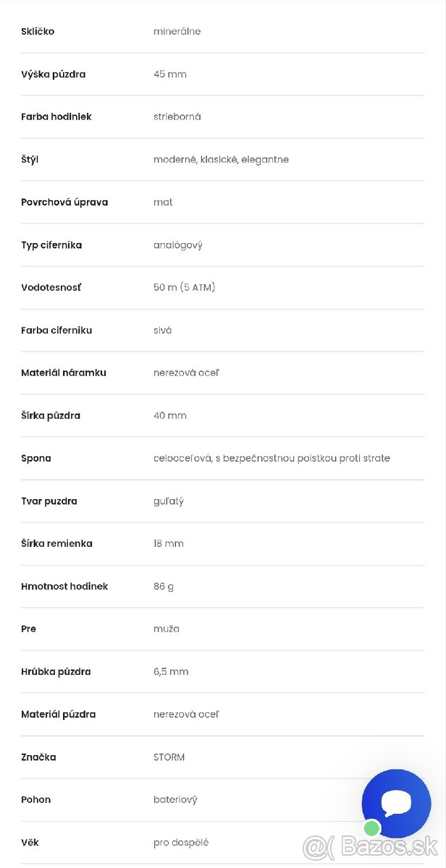Click the Typ ciferníka label

click(x=51, y=245)
